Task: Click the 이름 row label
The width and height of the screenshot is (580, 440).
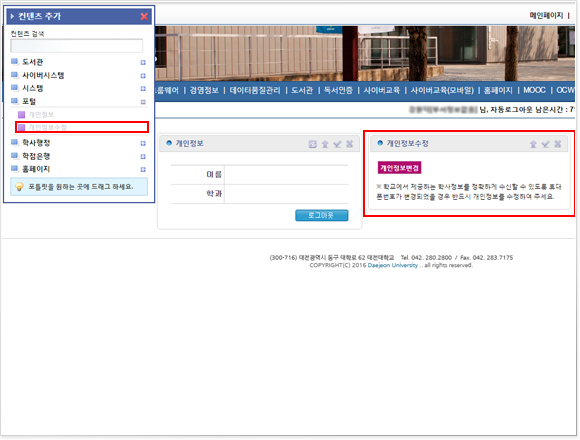Action: click(214, 175)
